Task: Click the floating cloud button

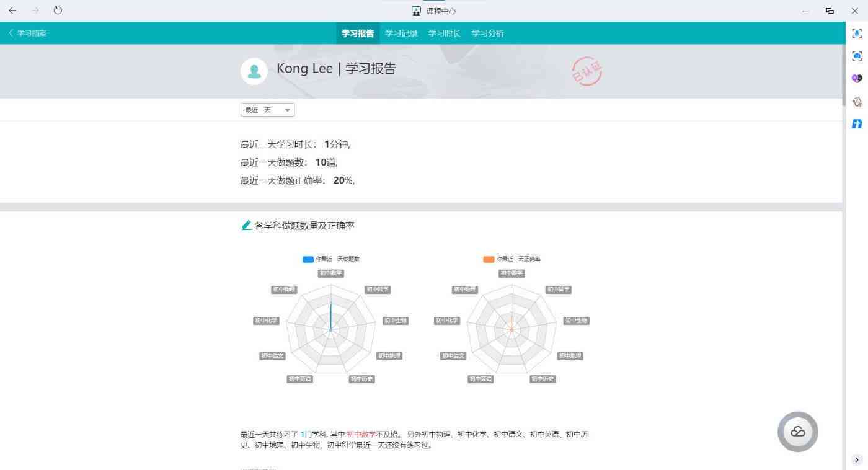Action: pos(798,432)
